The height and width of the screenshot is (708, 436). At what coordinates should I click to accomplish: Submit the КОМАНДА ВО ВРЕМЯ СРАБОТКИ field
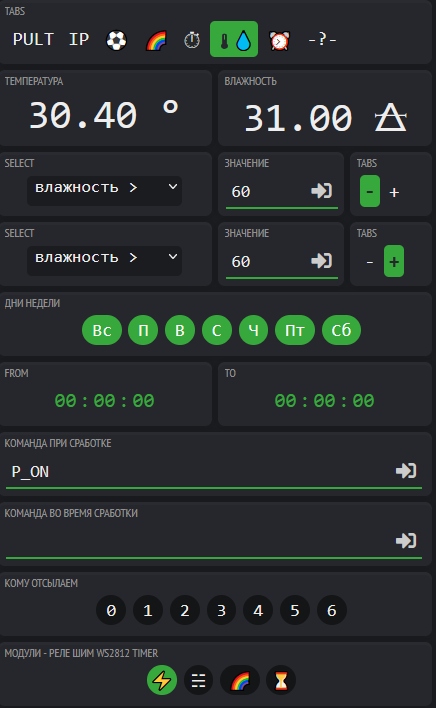click(406, 541)
